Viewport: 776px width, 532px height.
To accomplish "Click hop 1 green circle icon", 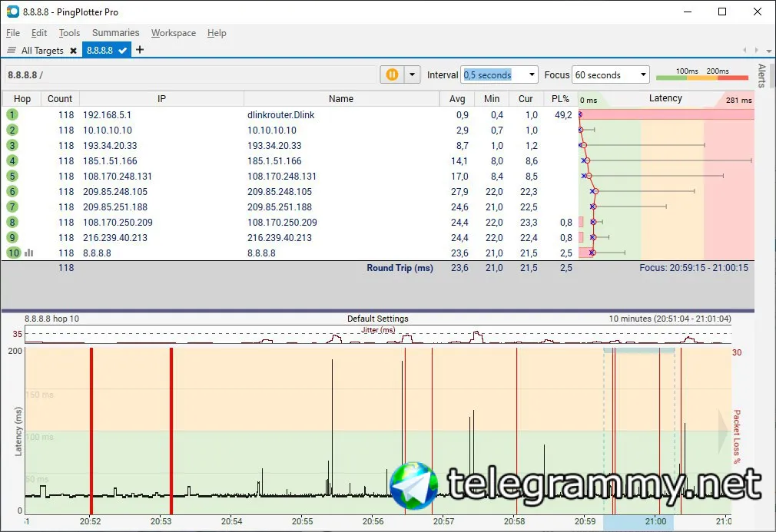I will tap(12, 114).
